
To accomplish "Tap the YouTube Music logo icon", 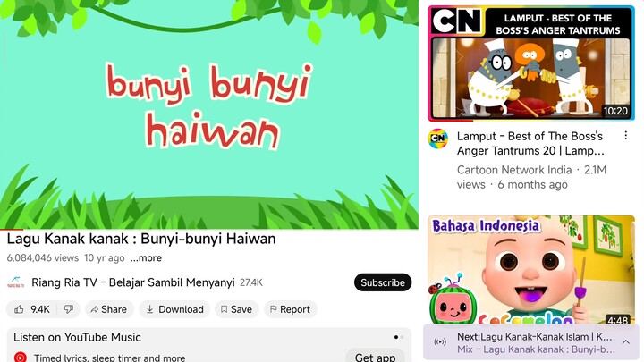I will [x=20, y=357].
